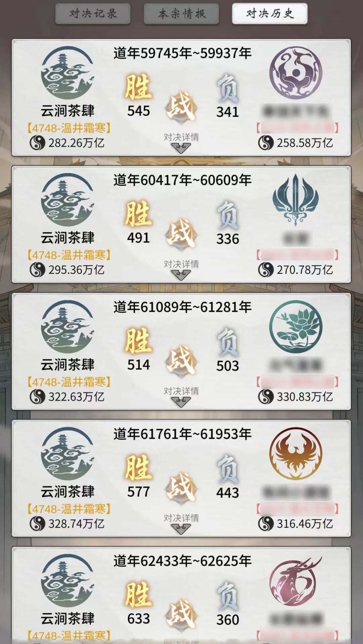Switch to the 对决记录 tab
Image resolution: width=363 pixels, height=644 pixels.
(93, 14)
